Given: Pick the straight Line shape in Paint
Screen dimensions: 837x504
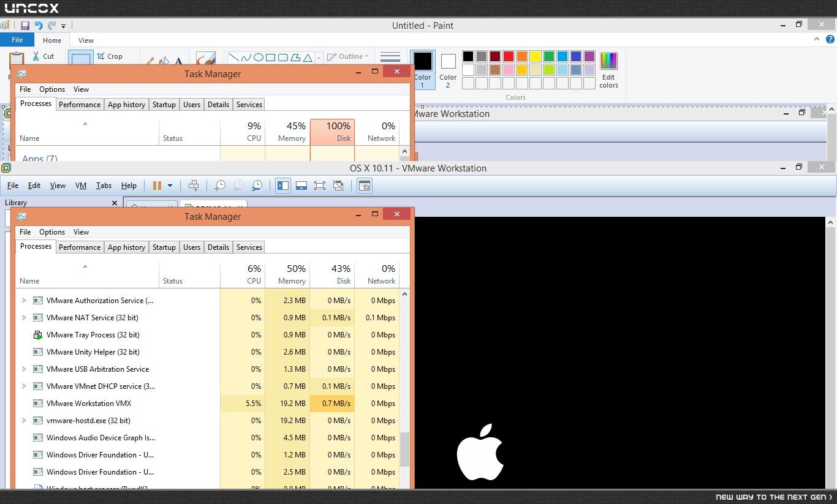Looking at the screenshot, I should coord(233,58).
